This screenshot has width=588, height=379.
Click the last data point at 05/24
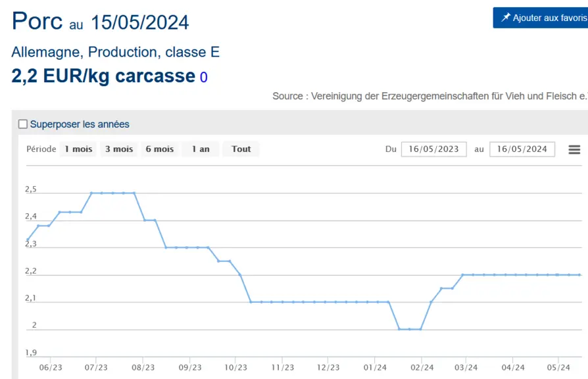pyautogui.click(x=579, y=274)
